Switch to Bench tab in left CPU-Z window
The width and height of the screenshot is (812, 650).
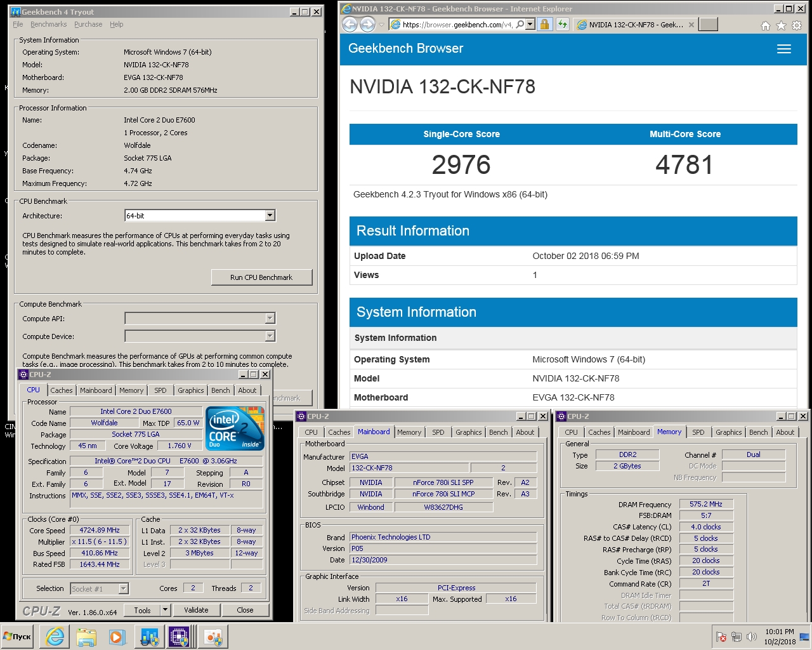point(221,390)
